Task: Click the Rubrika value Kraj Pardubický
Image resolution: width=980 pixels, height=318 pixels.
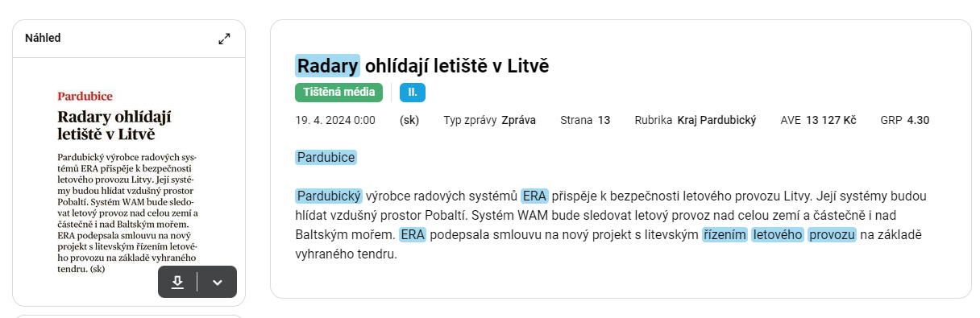Action: 716,121
